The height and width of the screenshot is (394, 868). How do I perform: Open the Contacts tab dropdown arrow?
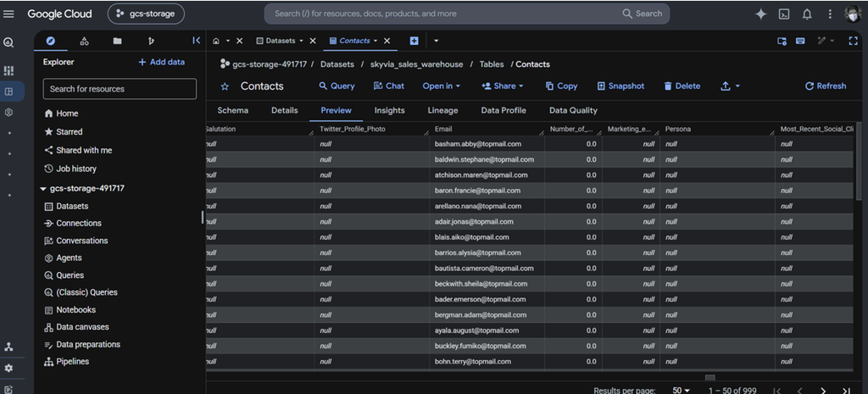click(376, 41)
